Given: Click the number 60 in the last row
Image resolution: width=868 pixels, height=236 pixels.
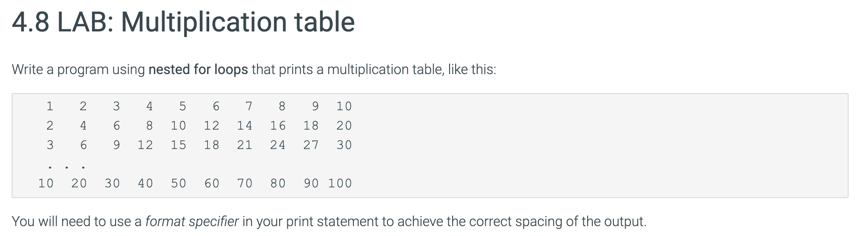Looking at the screenshot, I should tap(211, 183).
